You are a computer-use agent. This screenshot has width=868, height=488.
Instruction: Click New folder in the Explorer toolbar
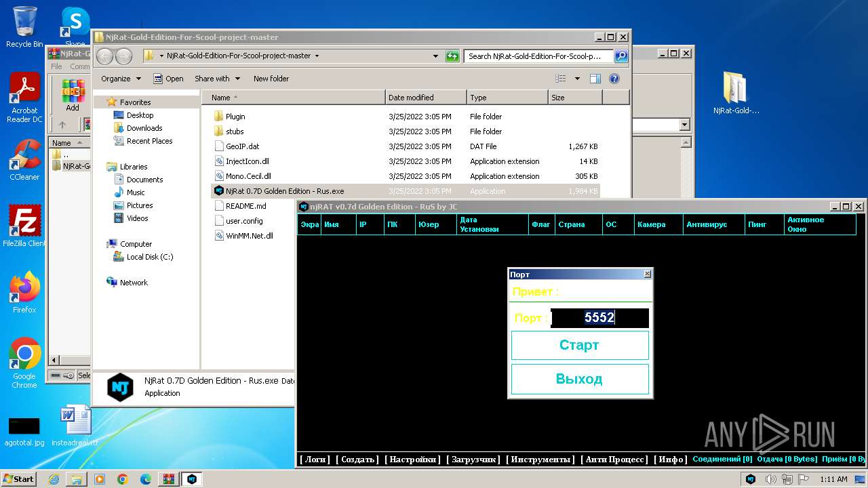point(271,79)
